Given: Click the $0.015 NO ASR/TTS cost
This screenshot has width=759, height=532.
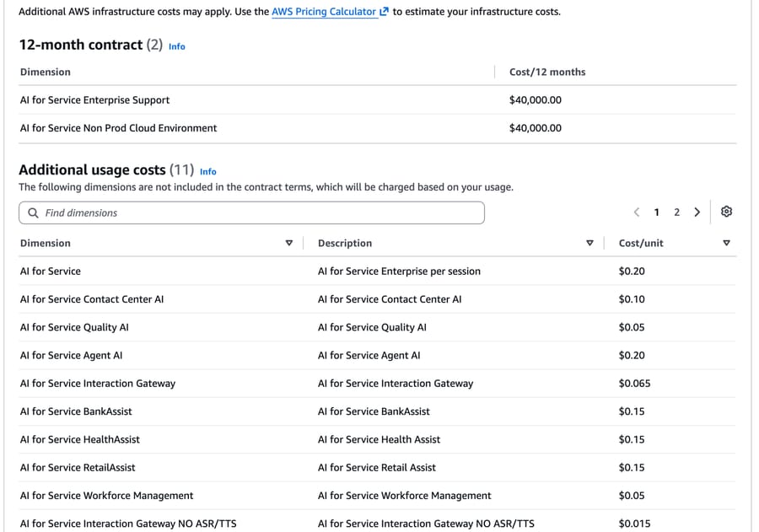Looking at the screenshot, I should [x=634, y=524].
